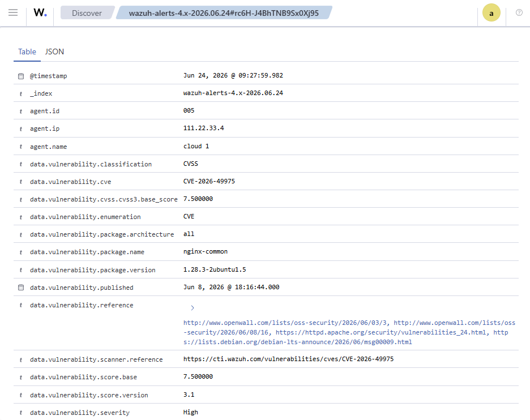Click the agent.ip value 111.22.33.4
530x420 pixels.
click(x=203, y=128)
